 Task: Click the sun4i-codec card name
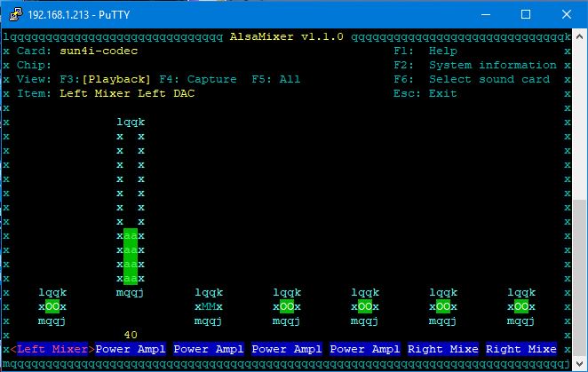(x=99, y=51)
